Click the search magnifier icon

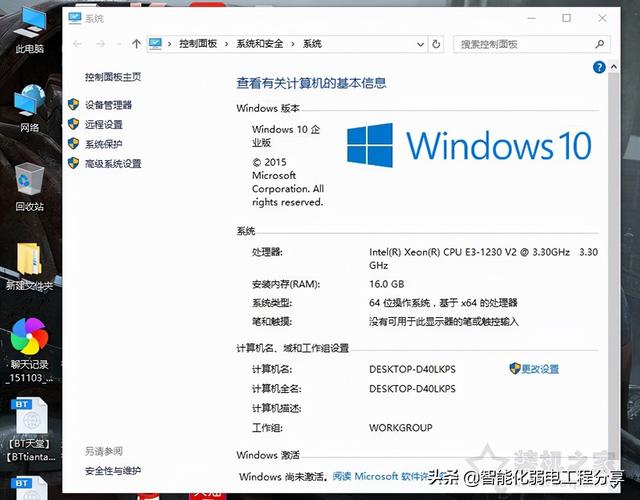point(599,44)
